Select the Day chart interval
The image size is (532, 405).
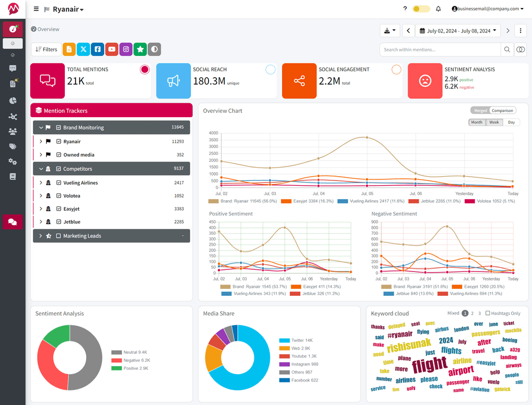[511, 122]
